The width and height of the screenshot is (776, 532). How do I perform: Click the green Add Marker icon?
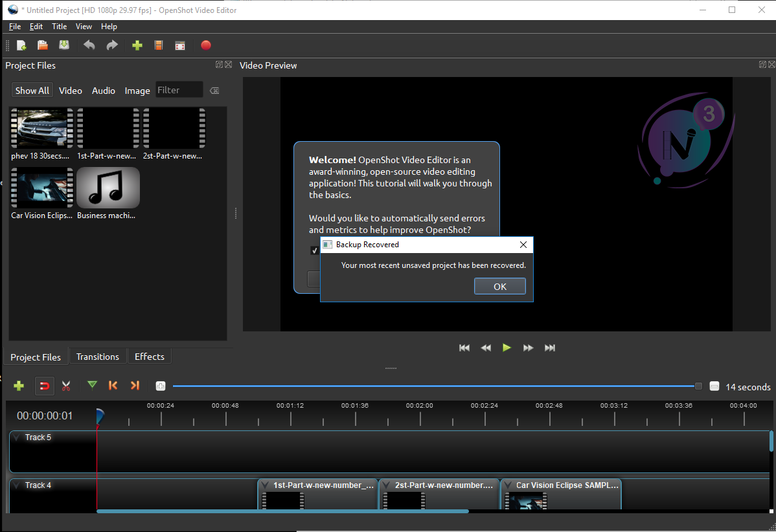[x=92, y=385]
